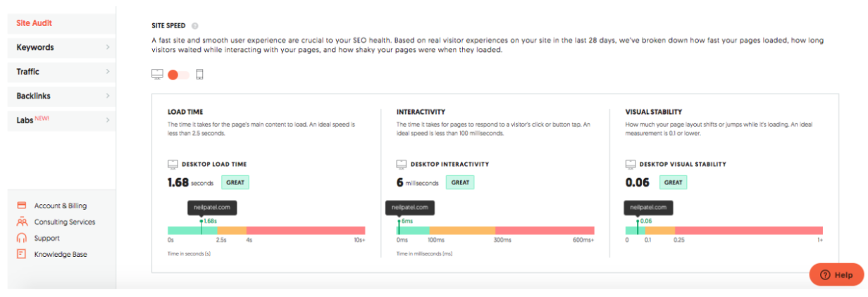Screen dimensions: 868x297
Task: Click the Account & Billing card icon
Action: point(21,206)
